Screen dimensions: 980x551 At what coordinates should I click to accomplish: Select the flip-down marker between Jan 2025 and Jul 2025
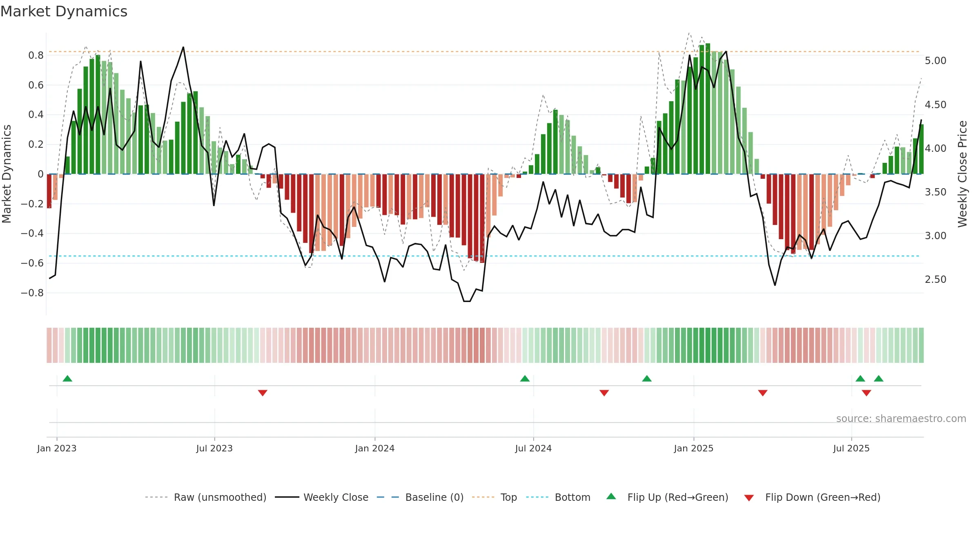click(763, 393)
